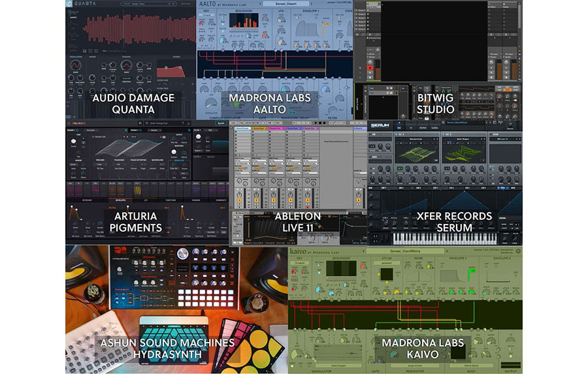Image resolution: width=588 pixels, height=374 pixels.
Task: Open Aalto KEY scale dropdown
Action: [x=206, y=15]
